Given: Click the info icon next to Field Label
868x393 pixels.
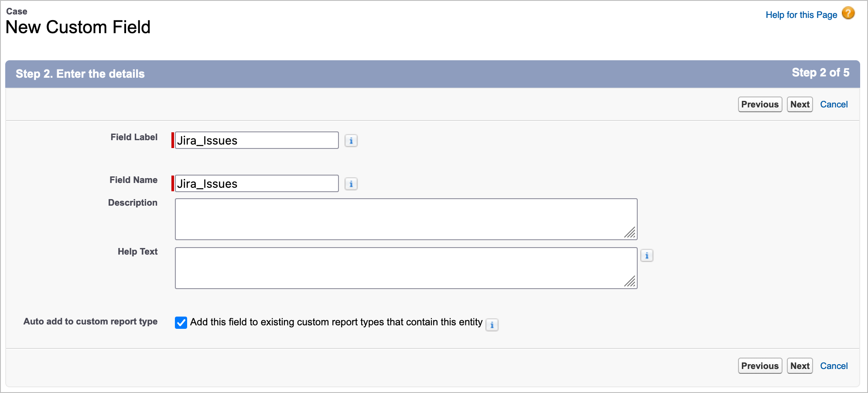Looking at the screenshot, I should tap(351, 141).
